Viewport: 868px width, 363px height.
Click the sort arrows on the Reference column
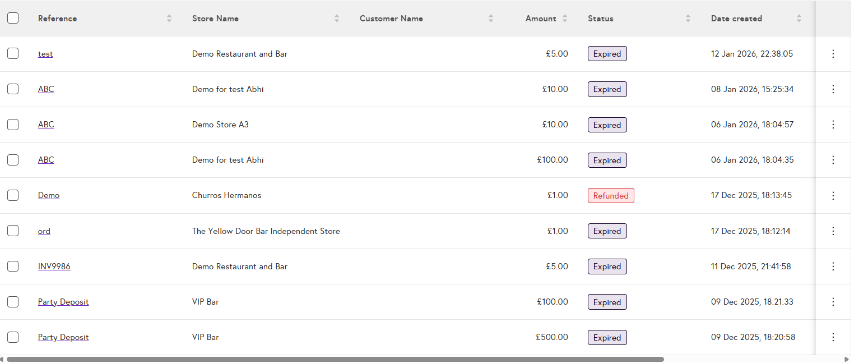(x=169, y=19)
